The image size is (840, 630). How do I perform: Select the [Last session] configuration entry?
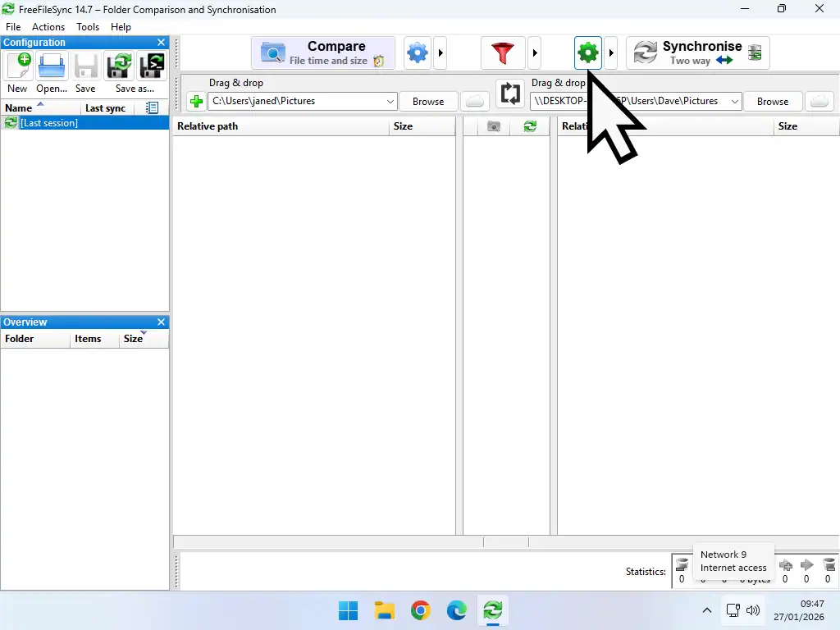point(48,123)
